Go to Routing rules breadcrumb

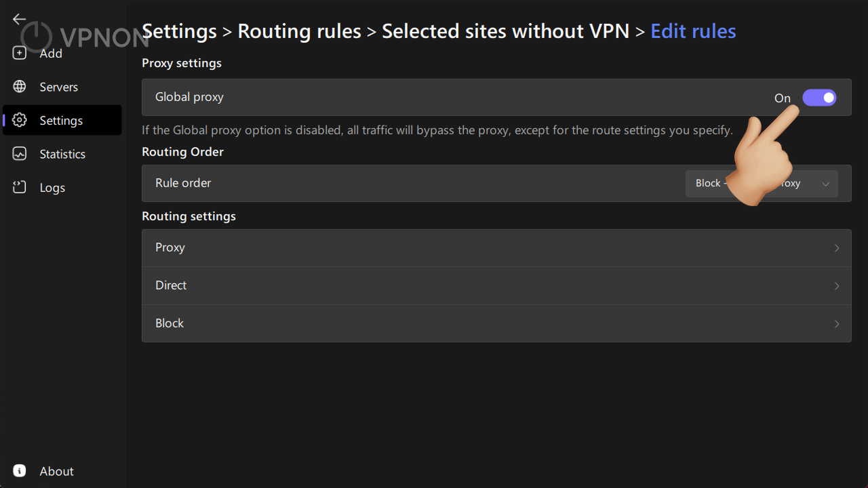point(299,31)
